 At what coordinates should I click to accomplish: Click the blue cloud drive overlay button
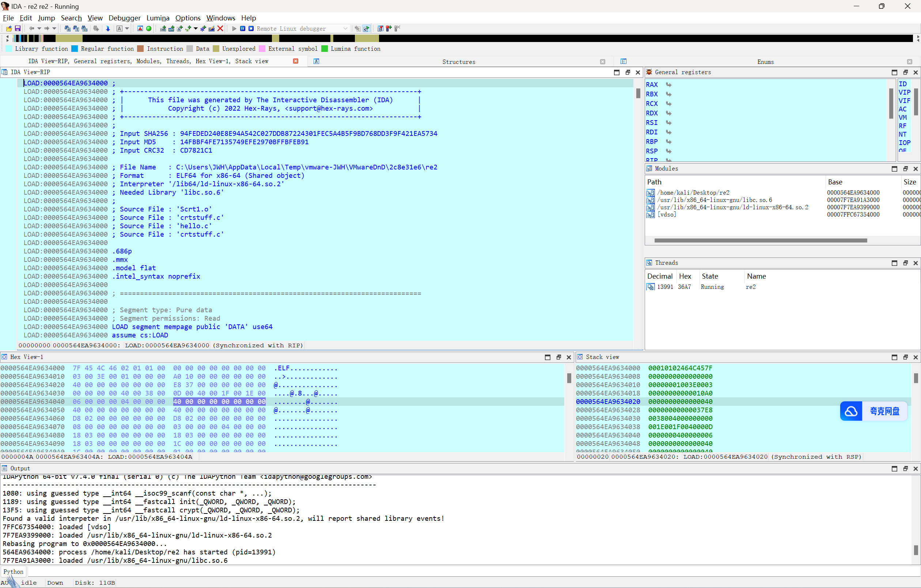click(x=873, y=411)
